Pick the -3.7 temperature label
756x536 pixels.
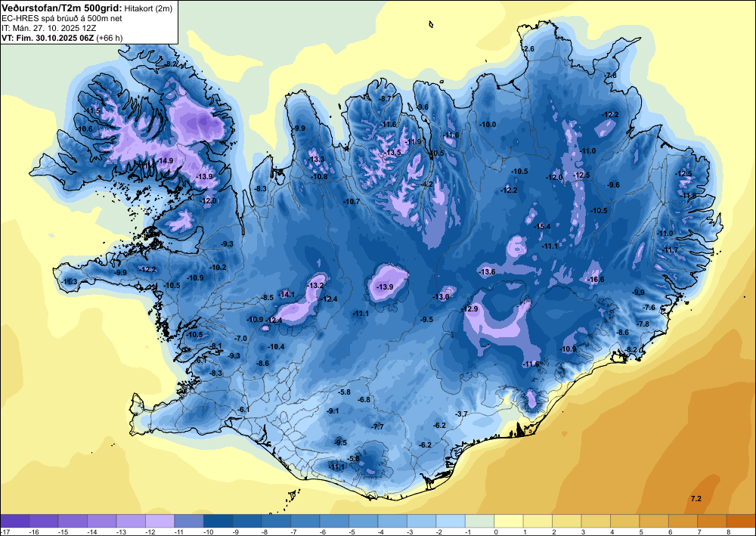(x=461, y=414)
